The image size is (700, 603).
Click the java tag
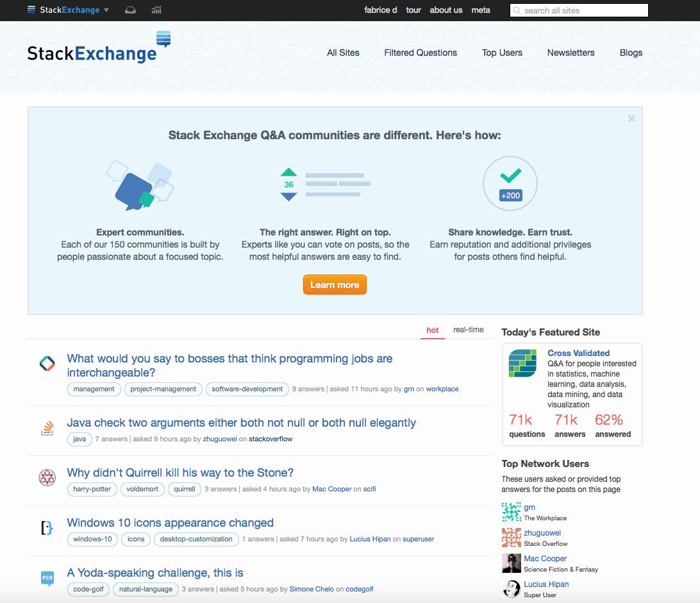79,439
